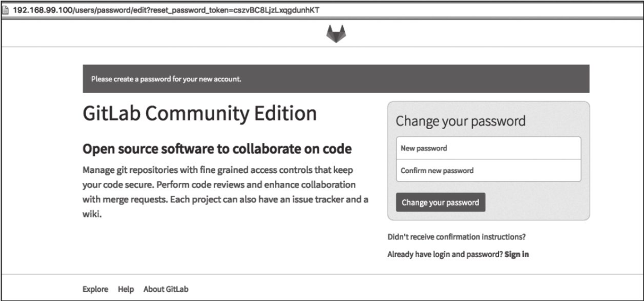Click the Sign in link
This screenshot has height=301, width=644.
(x=517, y=254)
